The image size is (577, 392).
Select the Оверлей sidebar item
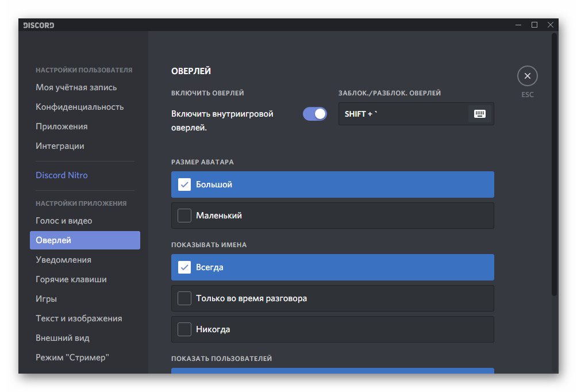(85, 240)
